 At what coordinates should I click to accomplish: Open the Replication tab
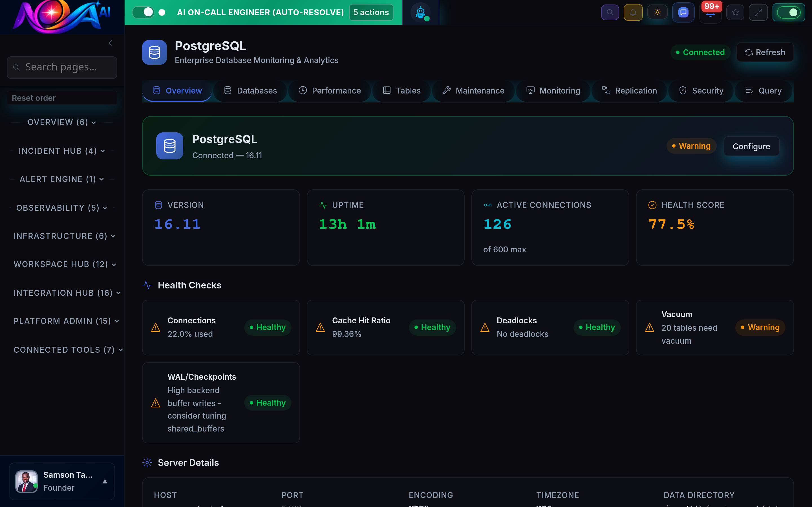click(x=629, y=90)
